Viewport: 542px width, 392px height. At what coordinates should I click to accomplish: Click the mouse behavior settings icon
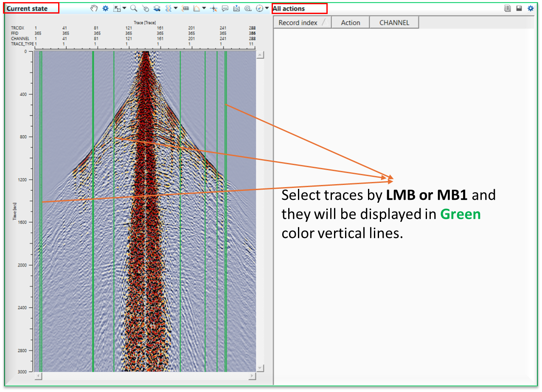[x=145, y=8]
